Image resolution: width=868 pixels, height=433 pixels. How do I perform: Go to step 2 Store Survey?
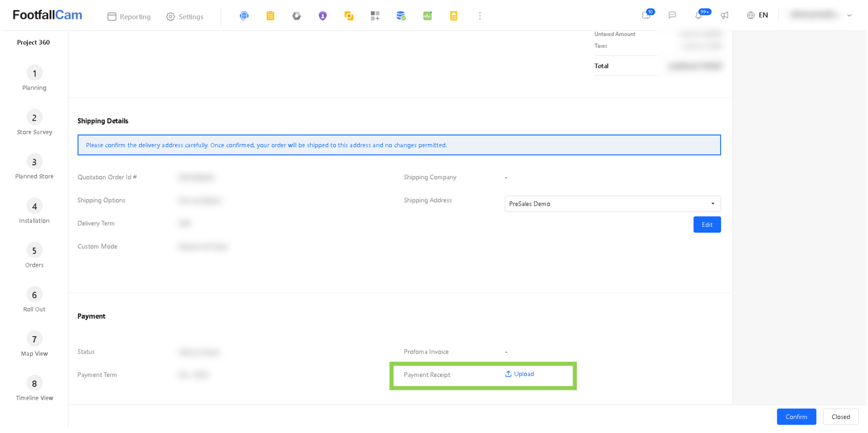click(x=34, y=123)
